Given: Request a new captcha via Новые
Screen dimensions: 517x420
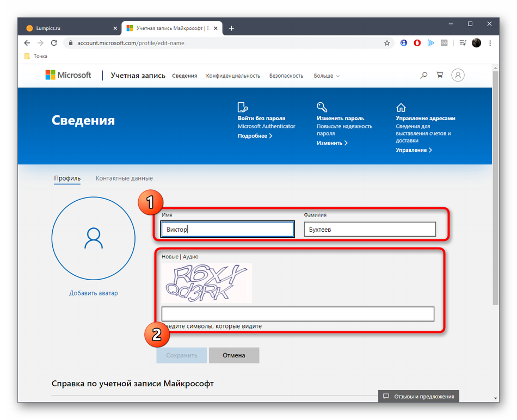Looking at the screenshot, I should [170, 256].
